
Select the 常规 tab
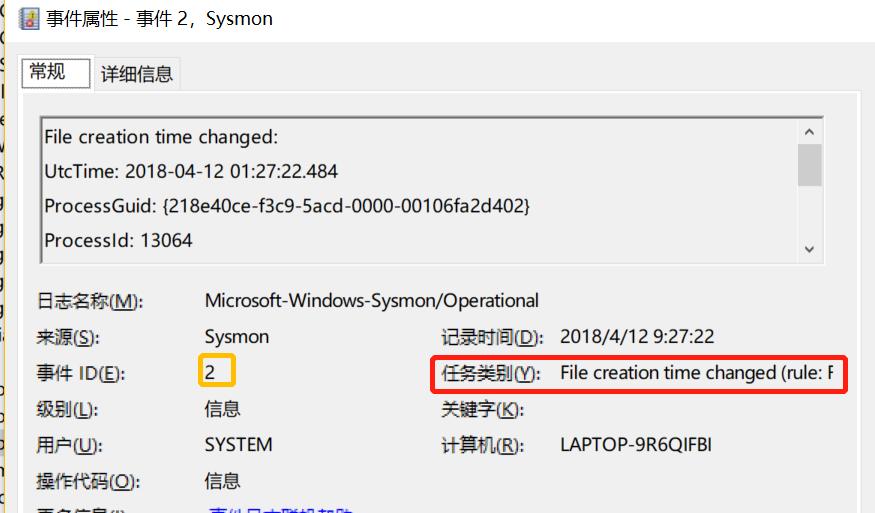click(x=56, y=73)
